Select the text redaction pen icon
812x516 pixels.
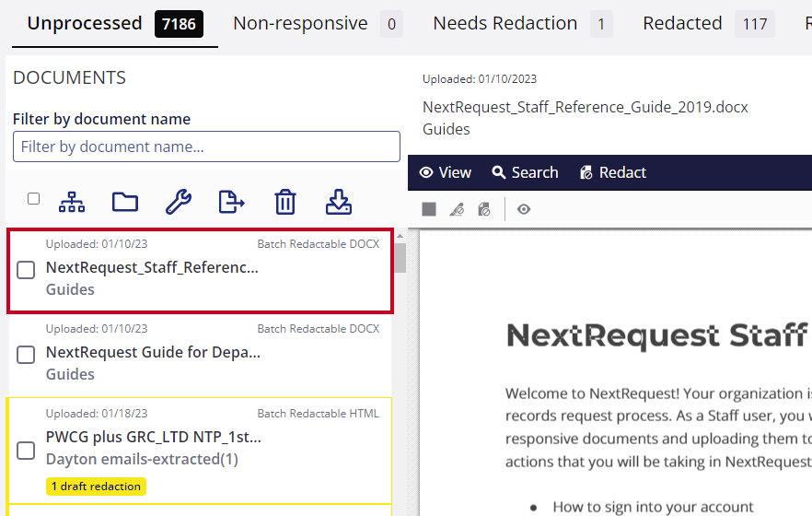457,209
